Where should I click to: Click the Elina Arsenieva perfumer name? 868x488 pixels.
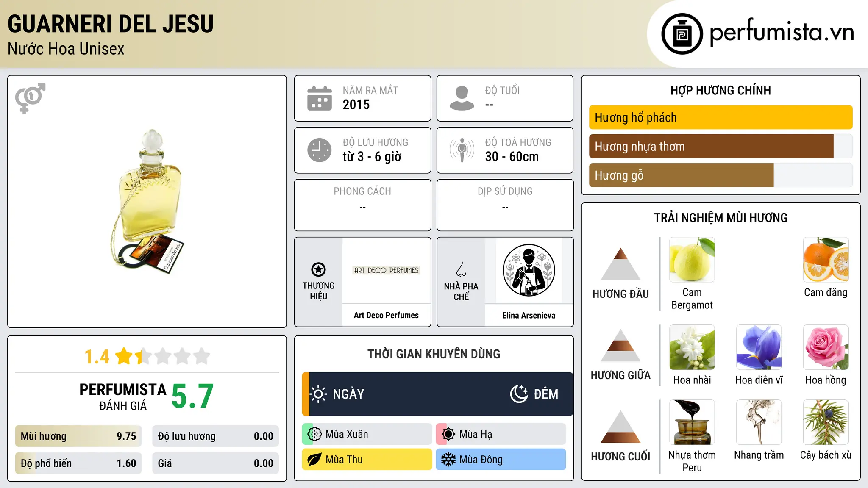click(x=529, y=315)
